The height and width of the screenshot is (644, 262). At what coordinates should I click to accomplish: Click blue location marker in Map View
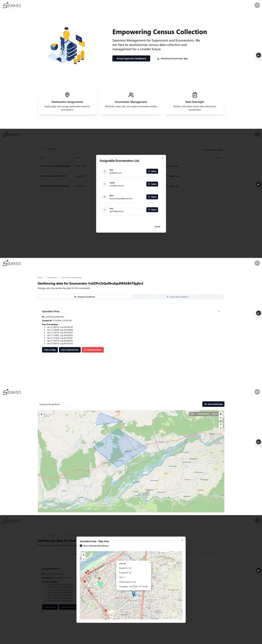point(134,593)
